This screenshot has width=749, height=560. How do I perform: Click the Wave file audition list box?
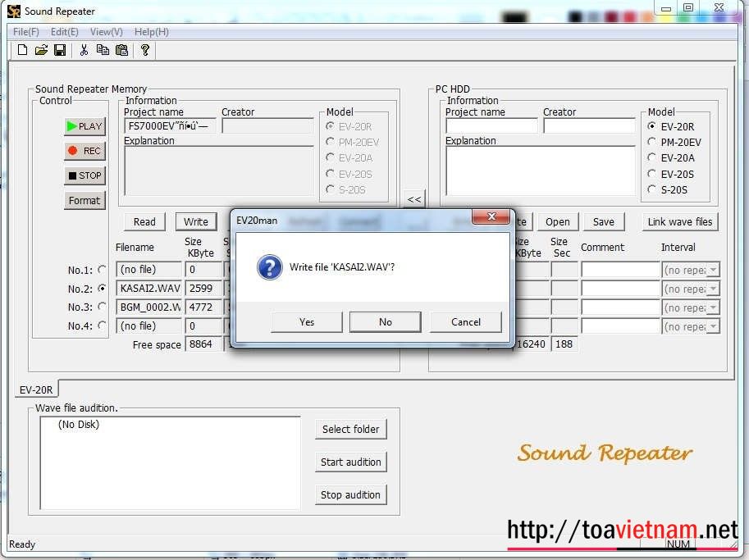[x=170, y=463]
